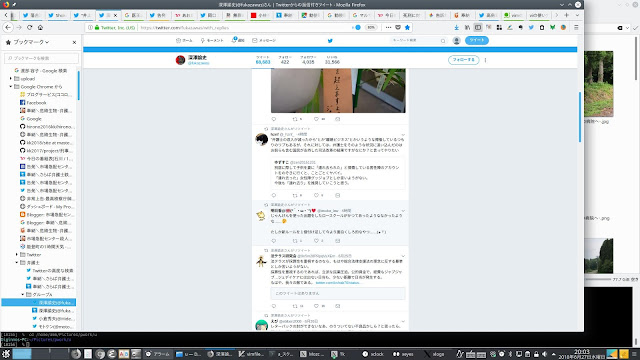Toggle the sidebar view button
Viewport: 640px width, 360px height.
coord(478,27)
